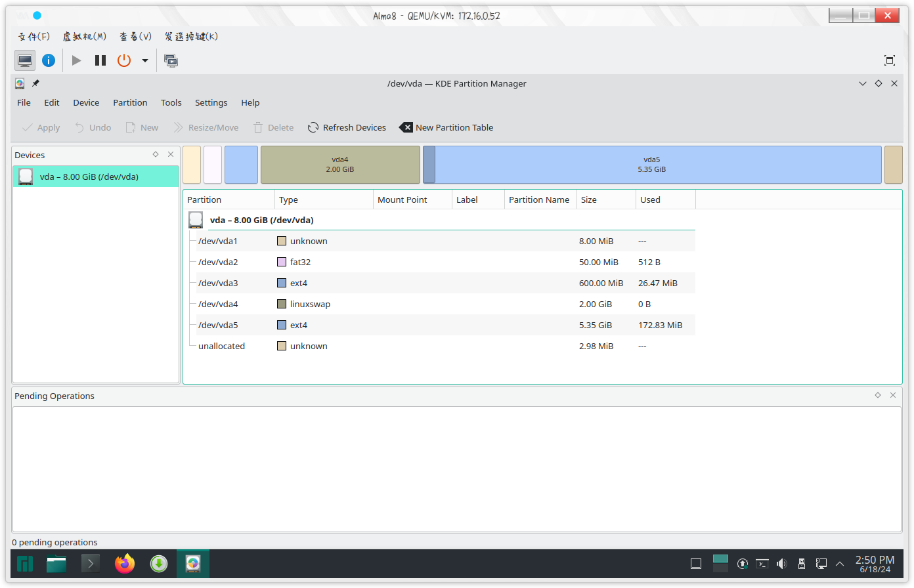This screenshot has width=914, height=588.
Task: Sort by the Used column header
Action: [666, 199]
